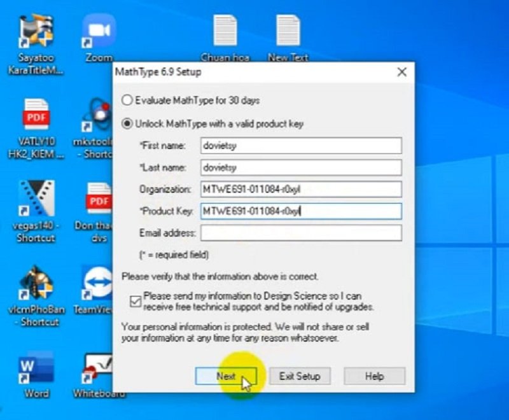Select the Sayatoo KaraTitleMaker icon
The height and width of the screenshot is (420, 509).
click(35, 32)
